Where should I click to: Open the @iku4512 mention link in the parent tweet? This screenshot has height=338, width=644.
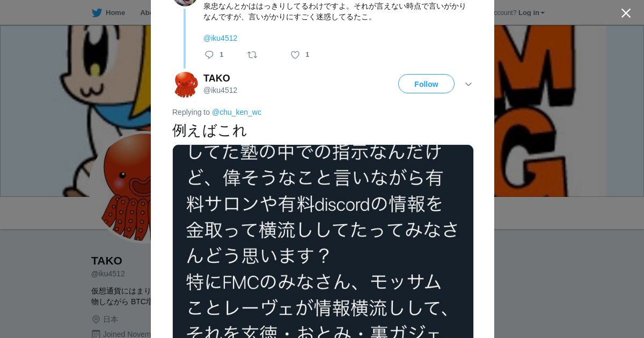[220, 38]
